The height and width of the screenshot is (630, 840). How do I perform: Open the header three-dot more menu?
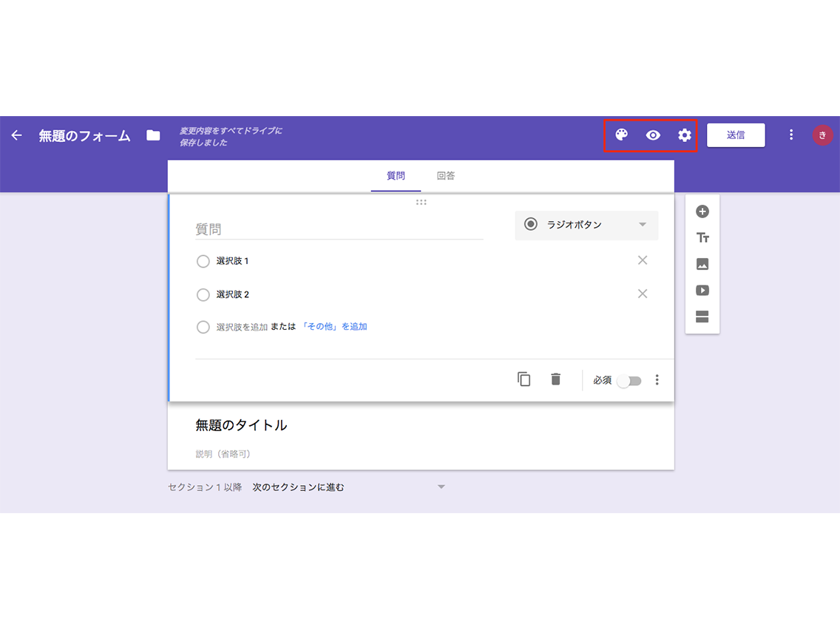[790, 135]
